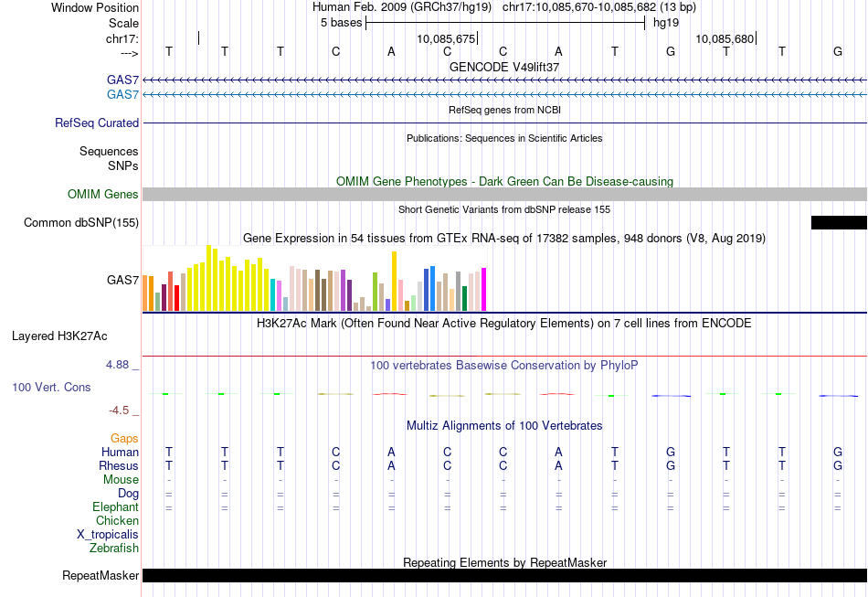Click 'Multiz Alignments of 100 Vertebrates' title
Screen dimensions: 868x597
[x=504, y=425]
